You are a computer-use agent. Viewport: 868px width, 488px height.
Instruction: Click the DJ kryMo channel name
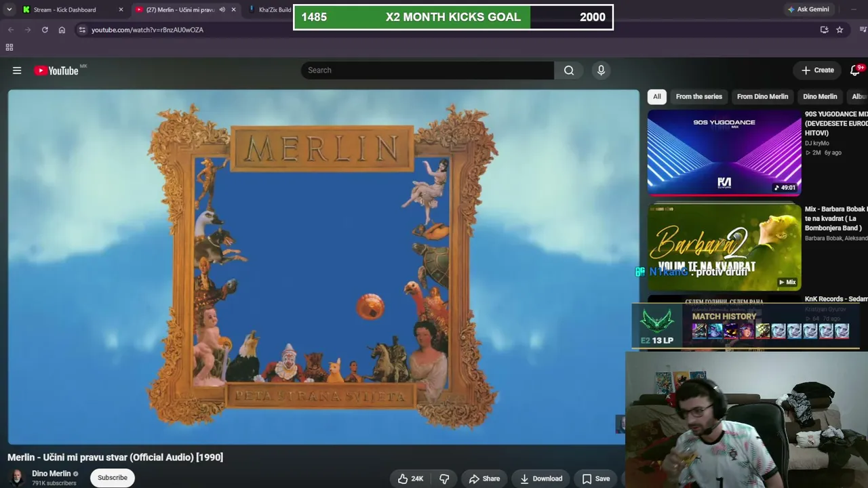point(816,144)
